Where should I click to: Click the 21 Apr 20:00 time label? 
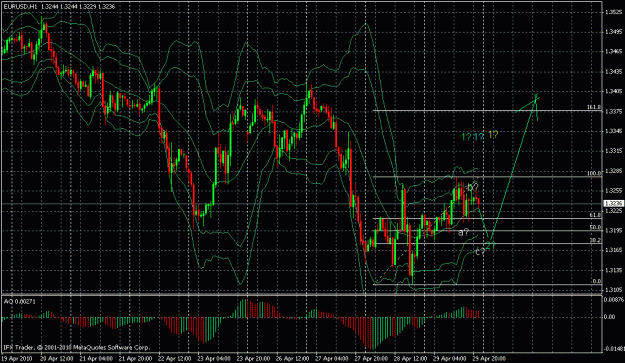[x=135, y=358]
